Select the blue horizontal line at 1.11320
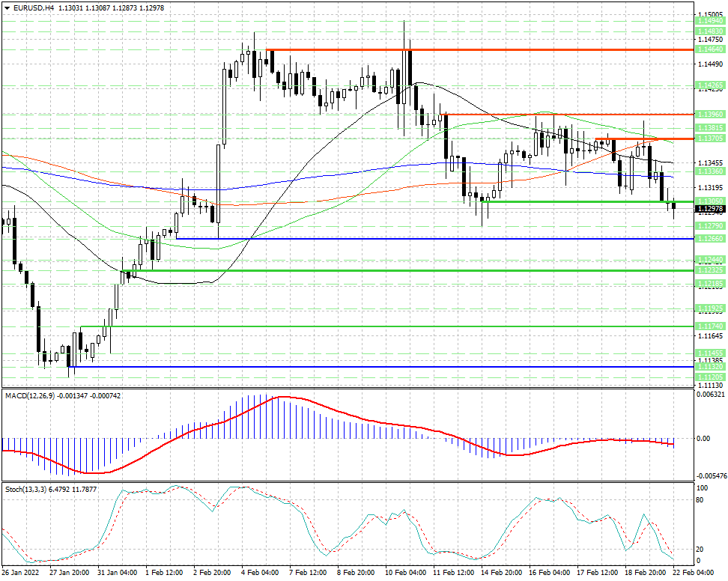 (x=382, y=367)
